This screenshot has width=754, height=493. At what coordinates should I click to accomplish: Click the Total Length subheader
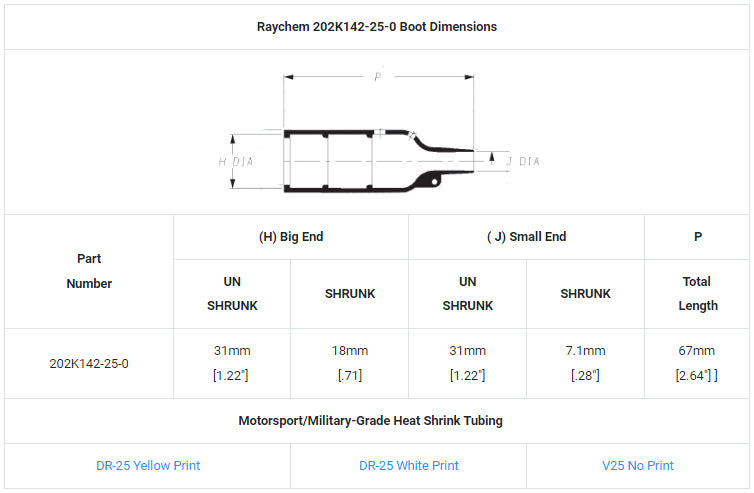pyautogui.click(x=697, y=294)
